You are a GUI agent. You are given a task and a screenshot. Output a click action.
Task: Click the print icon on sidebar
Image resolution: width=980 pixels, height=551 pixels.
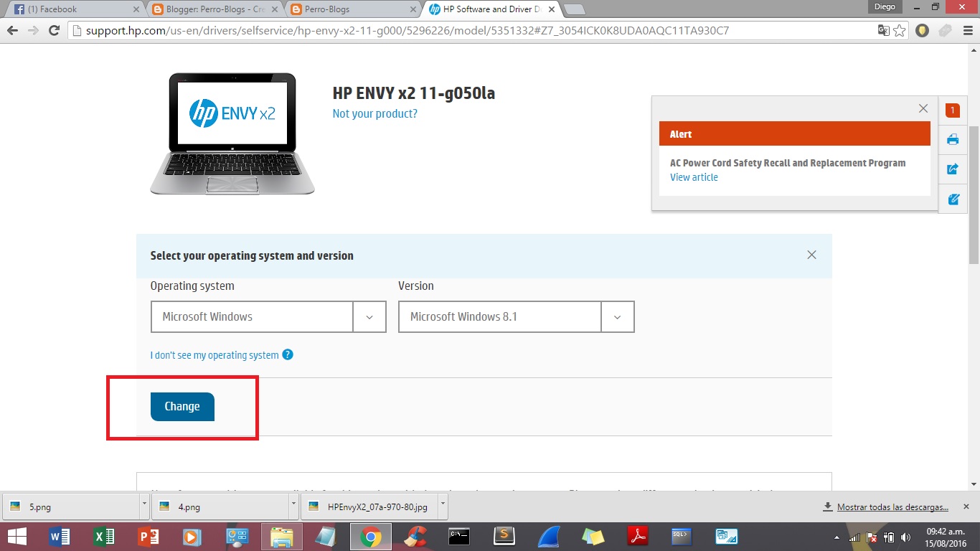pyautogui.click(x=953, y=139)
